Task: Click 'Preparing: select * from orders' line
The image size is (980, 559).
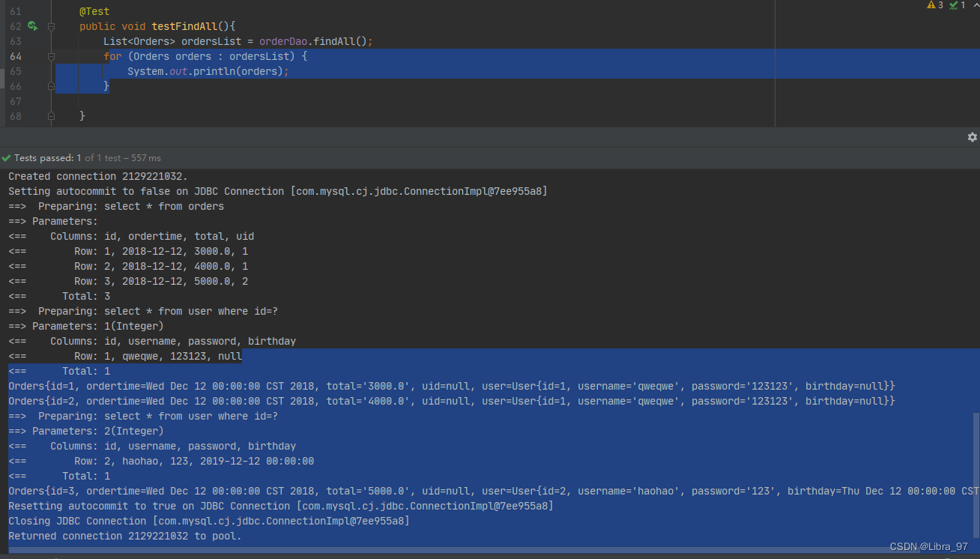Action: click(x=116, y=206)
